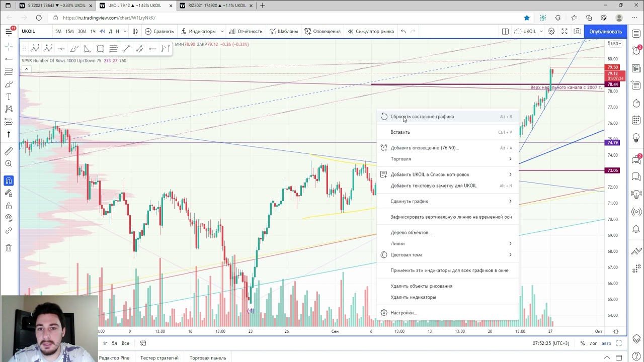Screen dimensions: 644x362
Task: Create alert via Оповещения button
Action: coord(323,31)
